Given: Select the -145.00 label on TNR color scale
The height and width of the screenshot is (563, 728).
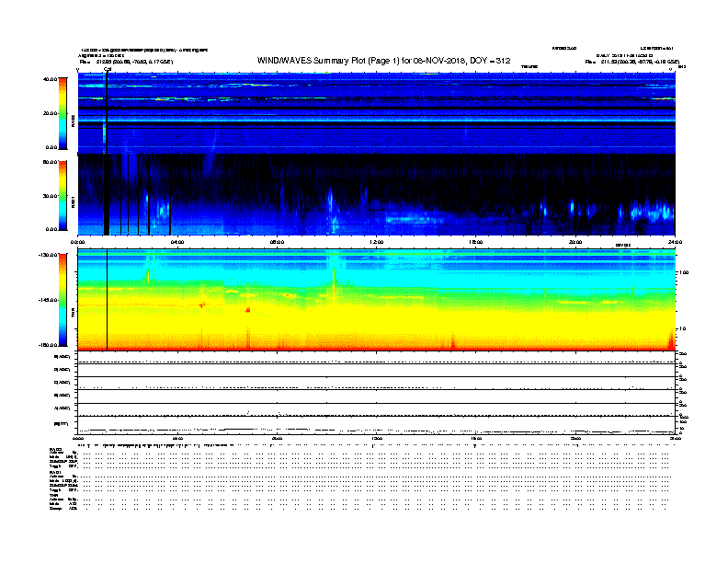Looking at the screenshot, I should (49, 300).
